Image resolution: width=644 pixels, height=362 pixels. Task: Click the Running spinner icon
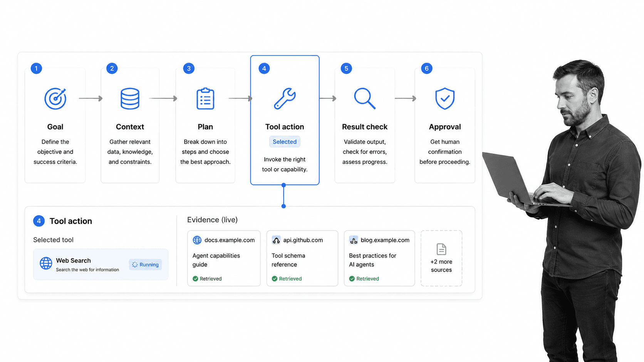click(135, 265)
